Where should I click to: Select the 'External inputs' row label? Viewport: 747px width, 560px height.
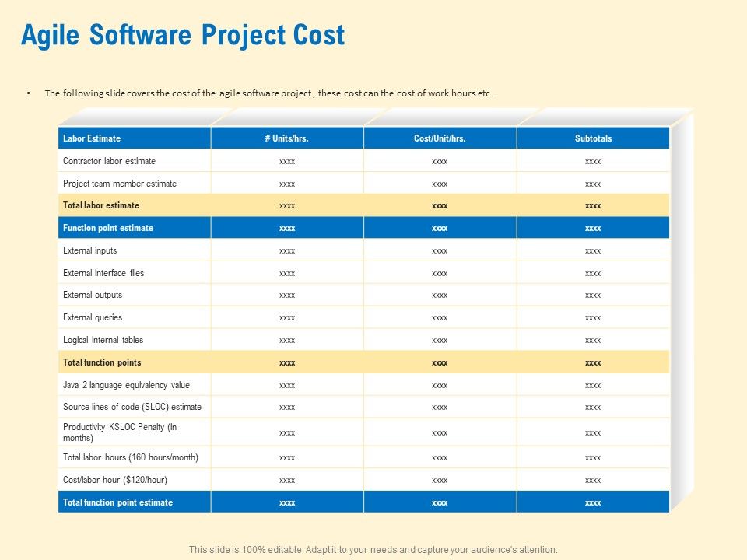(89, 250)
